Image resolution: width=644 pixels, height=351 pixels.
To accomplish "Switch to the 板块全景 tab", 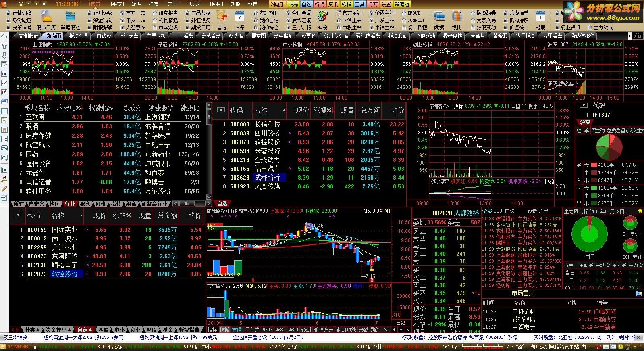I will pos(79,36).
